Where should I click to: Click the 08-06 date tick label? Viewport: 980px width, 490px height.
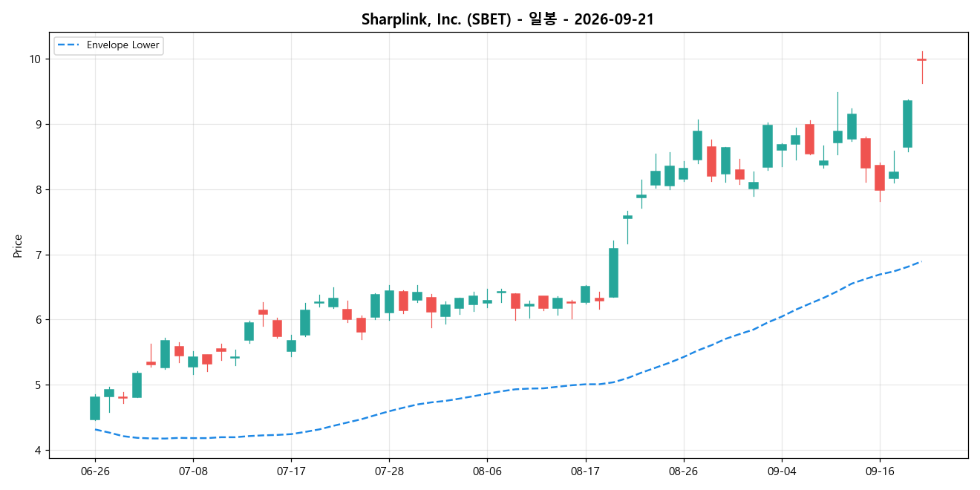coord(487,471)
